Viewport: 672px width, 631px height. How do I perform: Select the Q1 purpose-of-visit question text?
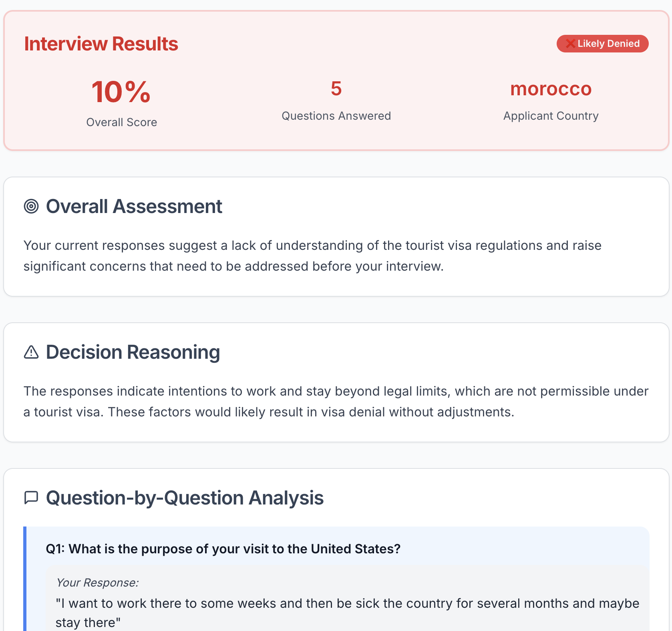tap(223, 549)
